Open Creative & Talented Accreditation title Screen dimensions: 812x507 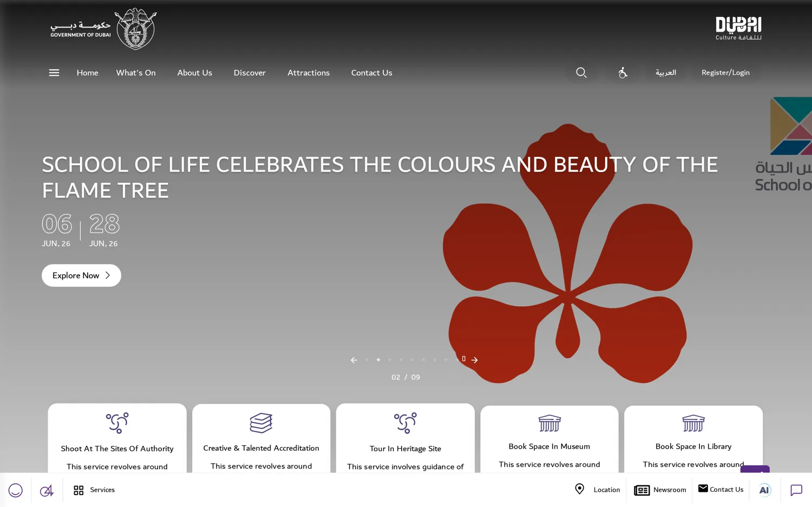261,448
